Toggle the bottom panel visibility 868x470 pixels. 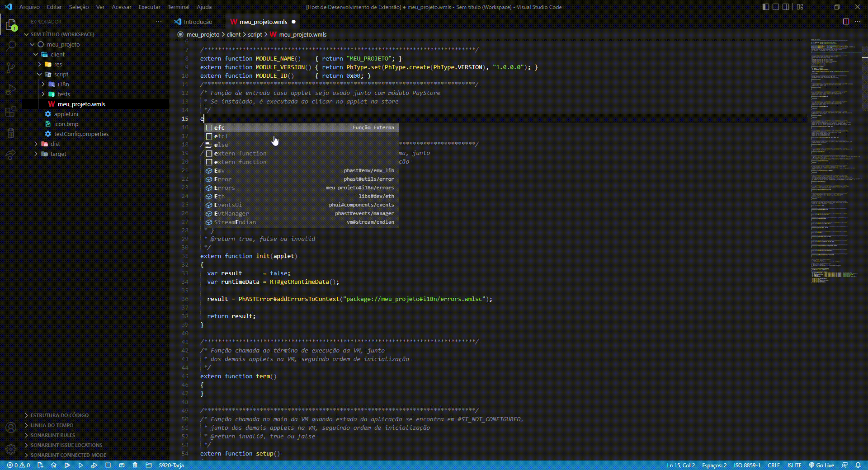[x=776, y=7]
